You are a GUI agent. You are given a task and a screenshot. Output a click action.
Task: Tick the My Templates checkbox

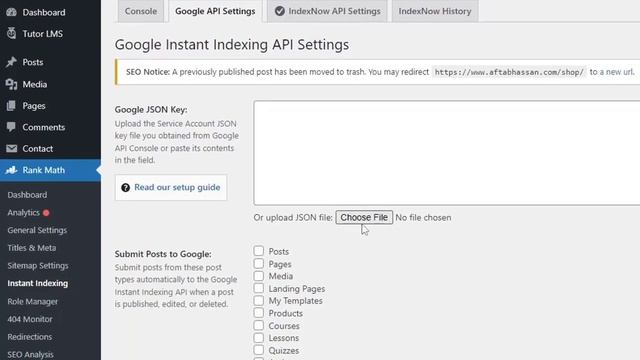[x=258, y=300]
